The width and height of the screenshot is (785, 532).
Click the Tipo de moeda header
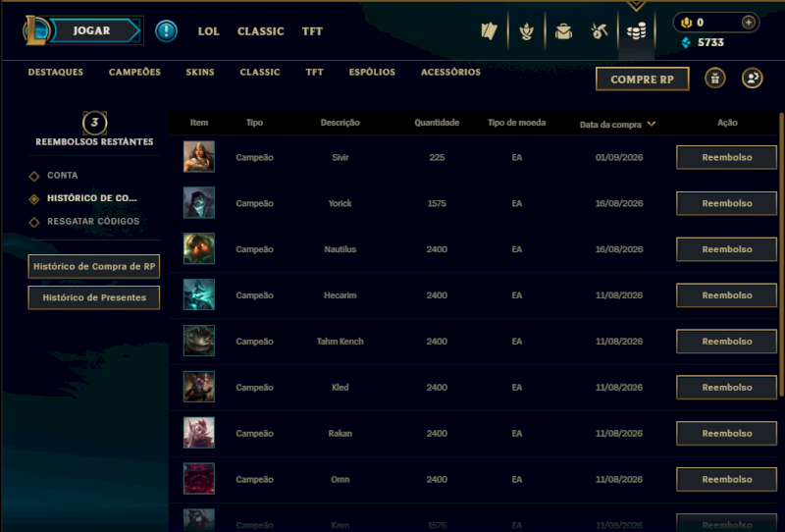click(x=517, y=123)
